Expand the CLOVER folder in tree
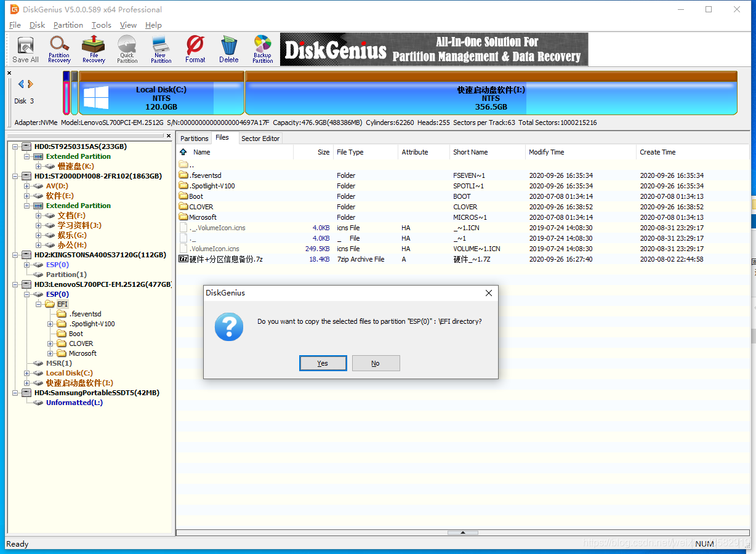The height and width of the screenshot is (554, 756). pyautogui.click(x=50, y=343)
